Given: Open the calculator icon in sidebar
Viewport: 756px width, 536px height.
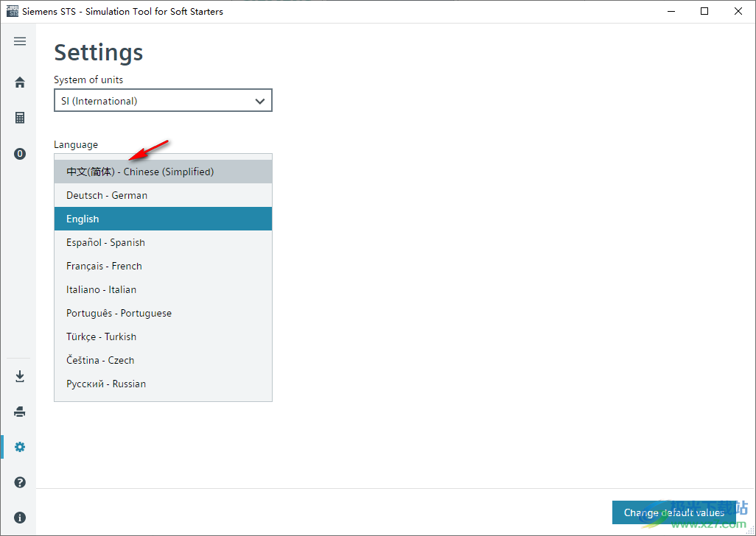Looking at the screenshot, I should 20,118.
